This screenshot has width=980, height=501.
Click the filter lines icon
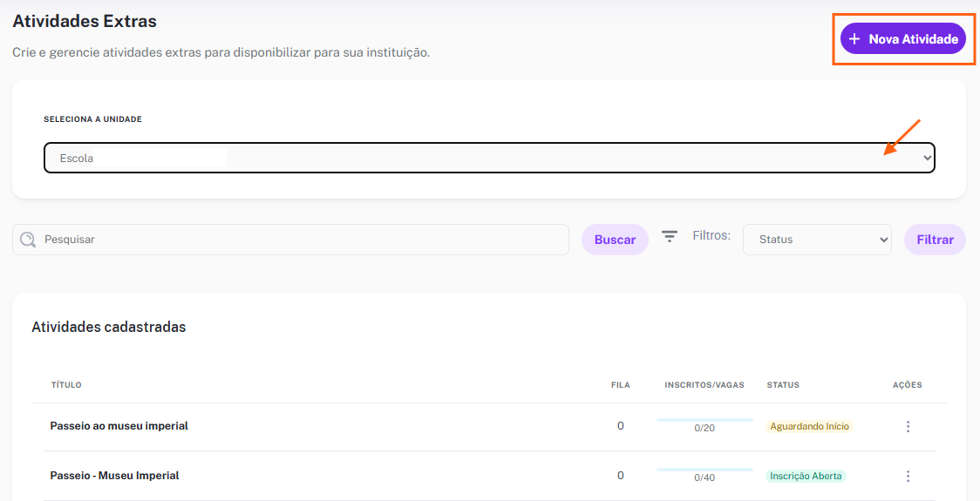click(670, 236)
